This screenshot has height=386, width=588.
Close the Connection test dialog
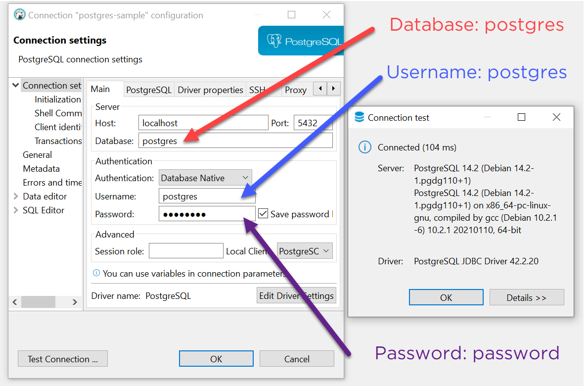556,117
